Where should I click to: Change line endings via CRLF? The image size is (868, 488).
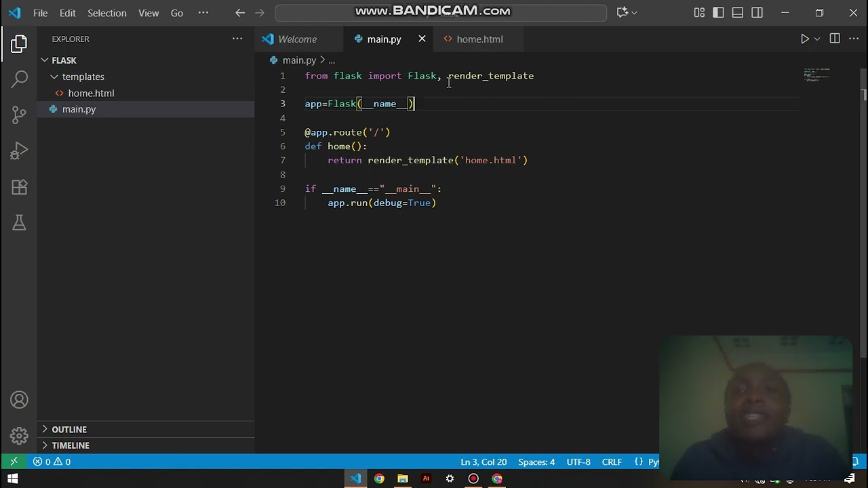tap(612, 462)
